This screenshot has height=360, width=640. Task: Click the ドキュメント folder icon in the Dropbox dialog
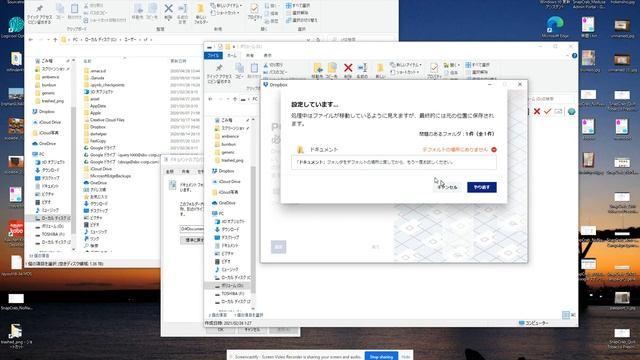click(300, 149)
